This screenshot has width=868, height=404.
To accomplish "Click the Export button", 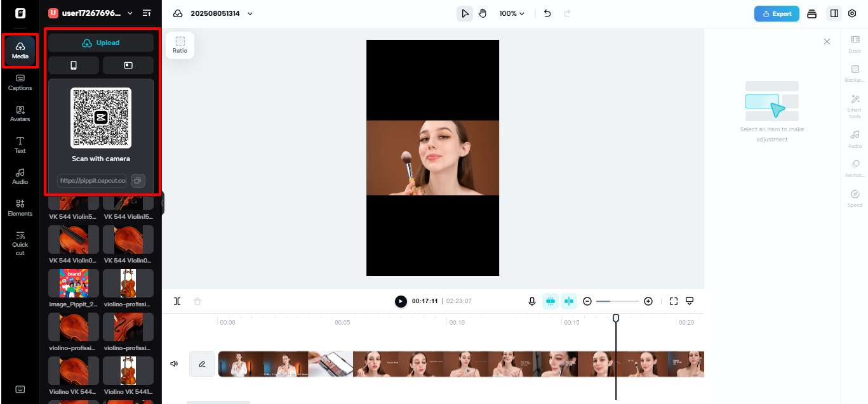I will click(776, 13).
